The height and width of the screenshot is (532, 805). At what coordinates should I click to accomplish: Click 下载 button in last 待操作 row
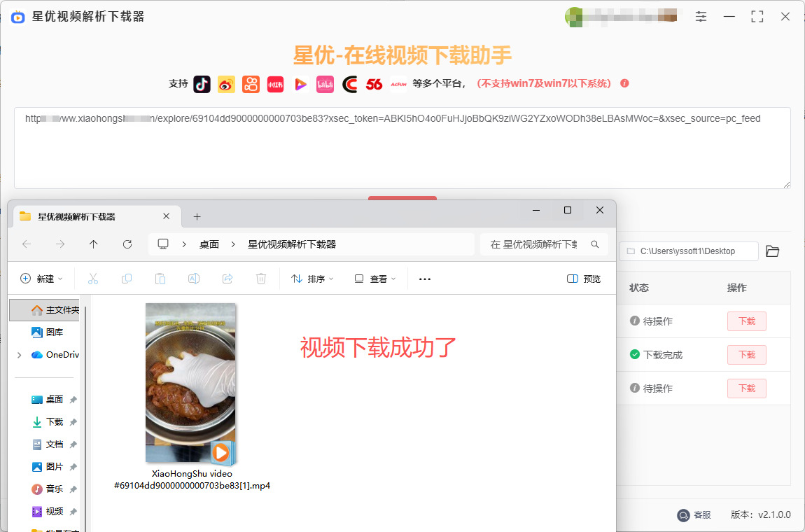(746, 388)
